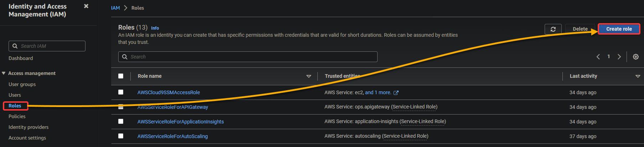Click 'Service-Linked Role' in the apigateway row
This screenshot has height=147, width=644.
(414, 107)
